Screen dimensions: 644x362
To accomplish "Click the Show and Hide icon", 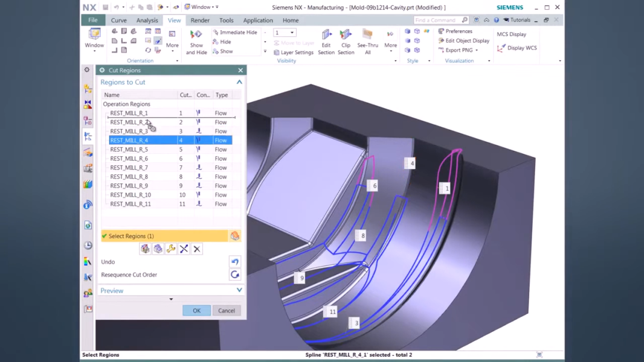I will pos(196,34).
